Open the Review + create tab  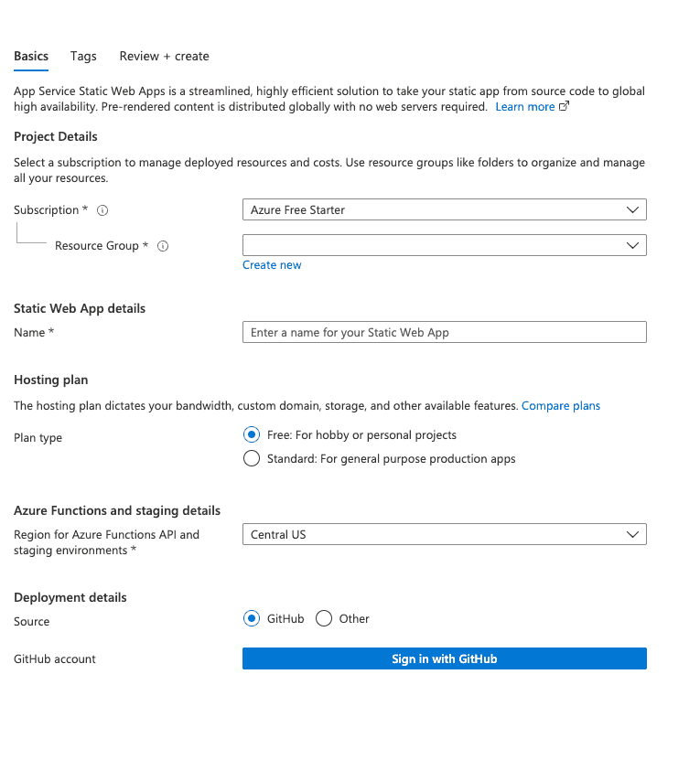[x=165, y=56]
